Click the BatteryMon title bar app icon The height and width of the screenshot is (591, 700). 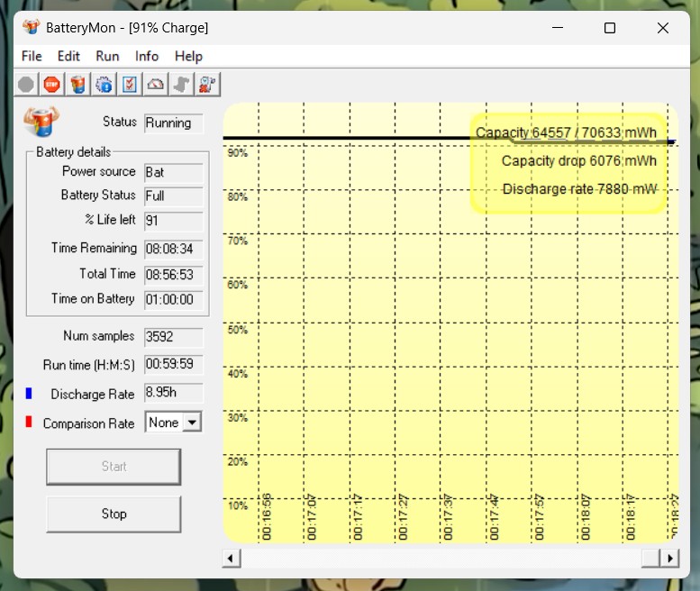point(31,27)
